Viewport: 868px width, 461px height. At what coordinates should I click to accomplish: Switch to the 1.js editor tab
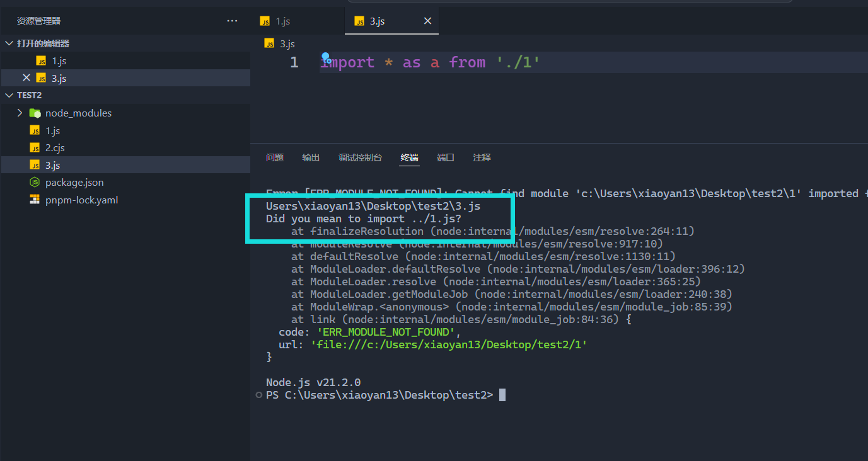coord(282,21)
